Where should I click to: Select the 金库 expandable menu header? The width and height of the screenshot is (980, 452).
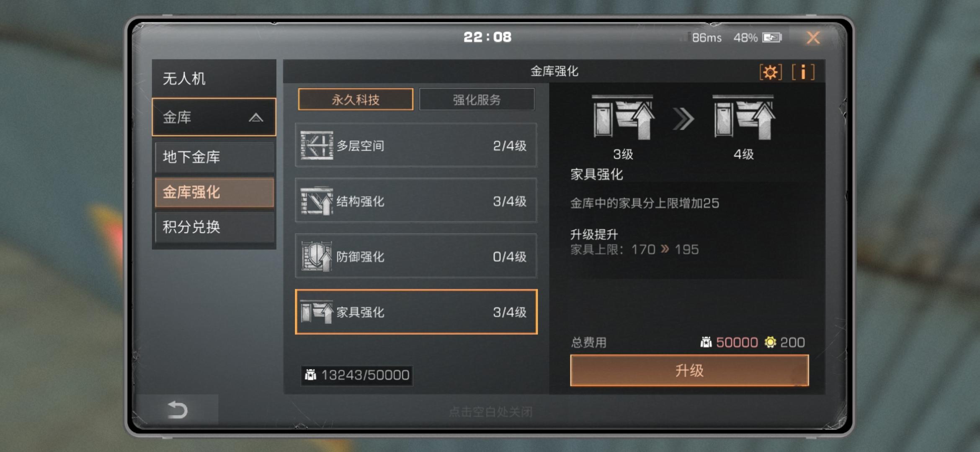[214, 117]
